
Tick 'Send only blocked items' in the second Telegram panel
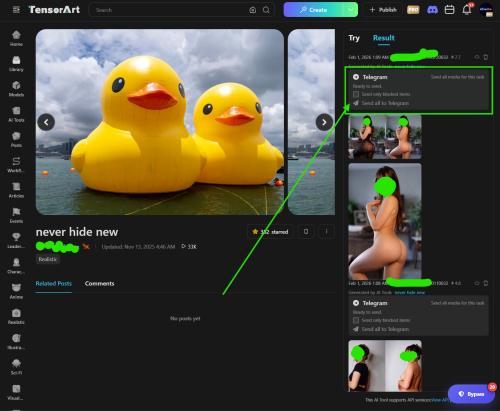(356, 320)
